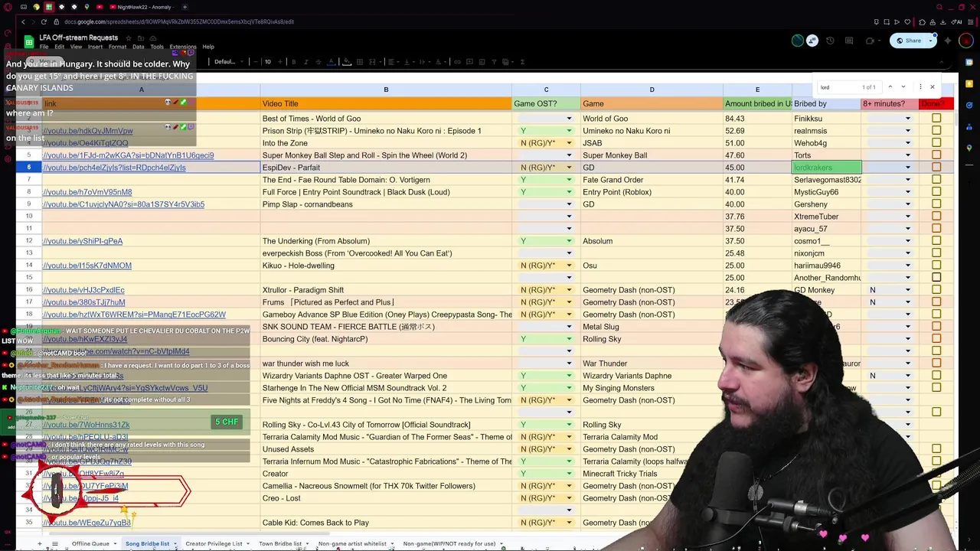Close the find bar
This screenshot has height=551, width=980.
coord(933,87)
